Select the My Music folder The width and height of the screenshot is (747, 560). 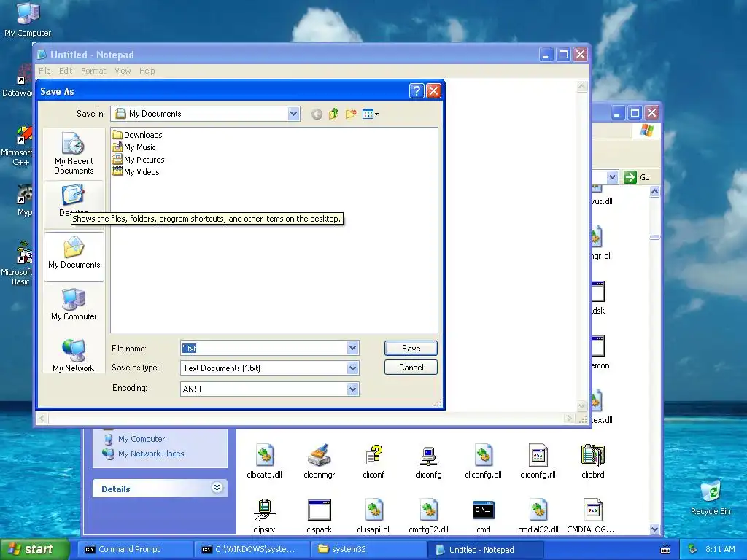point(134,147)
